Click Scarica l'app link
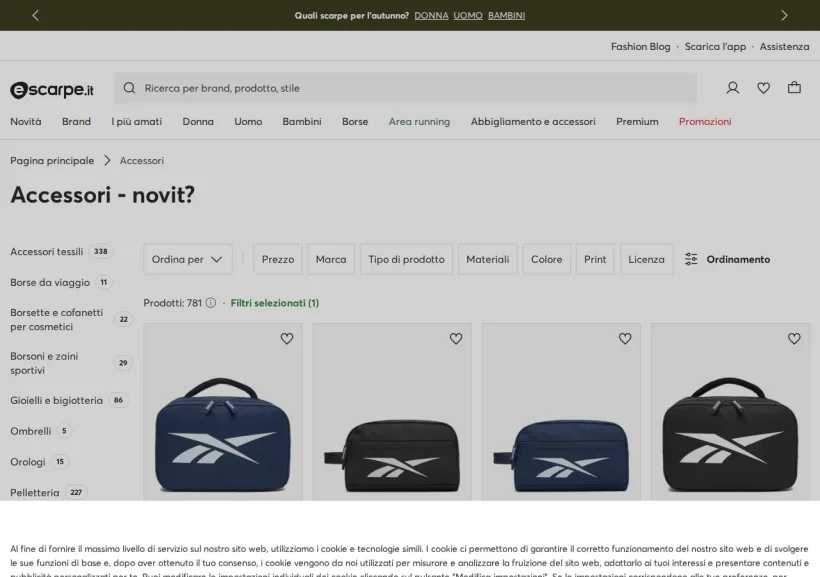The image size is (820, 577). (x=715, y=47)
